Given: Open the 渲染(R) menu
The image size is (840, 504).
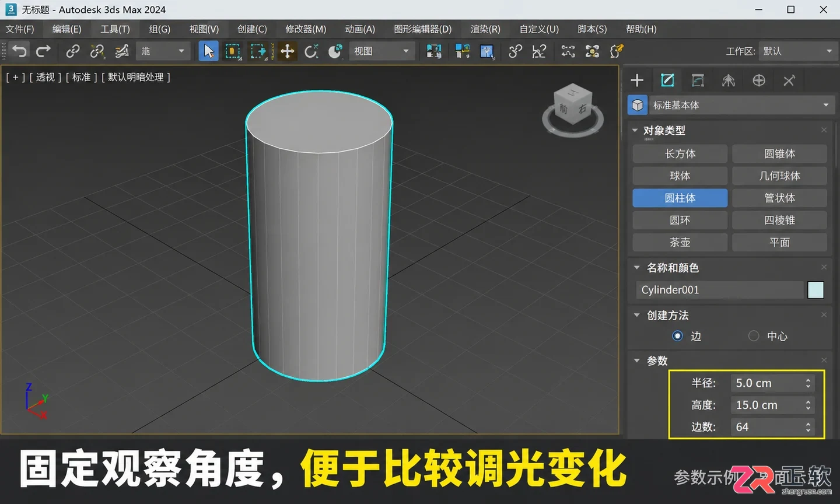Looking at the screenshot, I should click(x=485, y=29).
